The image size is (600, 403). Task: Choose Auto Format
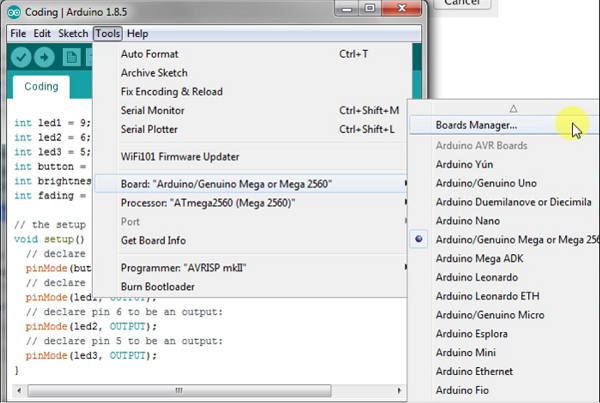(251, 54)
